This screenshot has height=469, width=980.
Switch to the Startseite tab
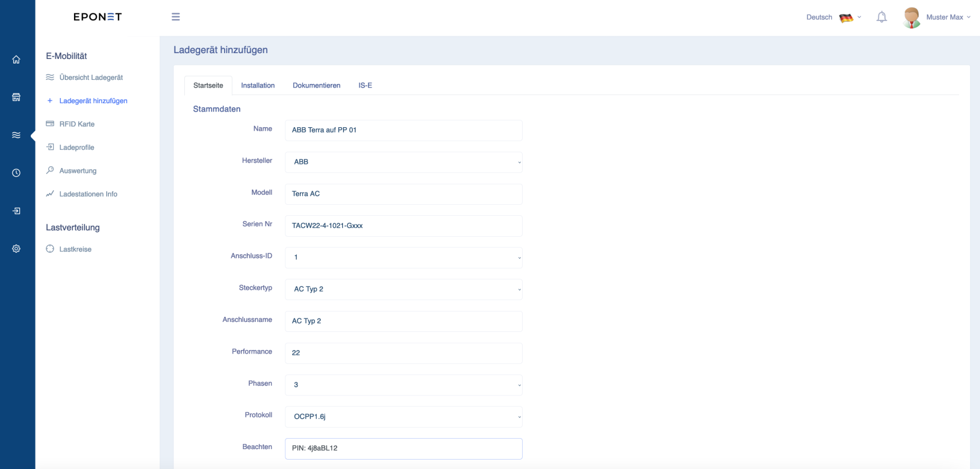(208, 85)
